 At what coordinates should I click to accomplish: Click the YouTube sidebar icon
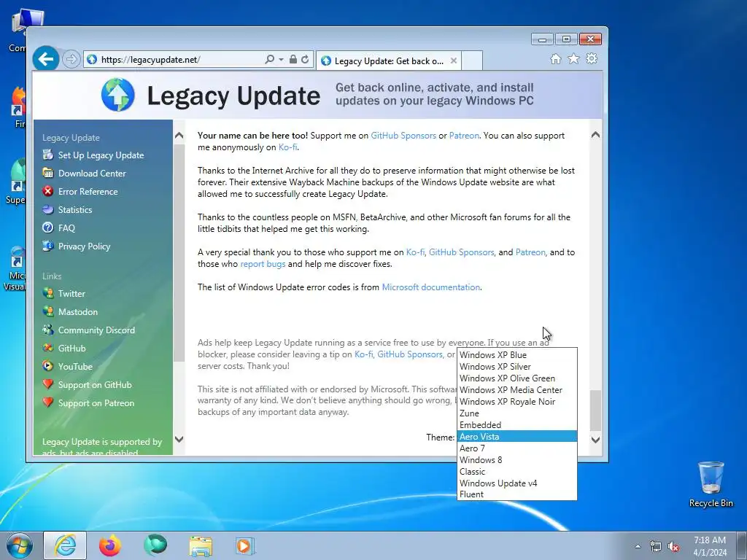[x=47, y=366]
